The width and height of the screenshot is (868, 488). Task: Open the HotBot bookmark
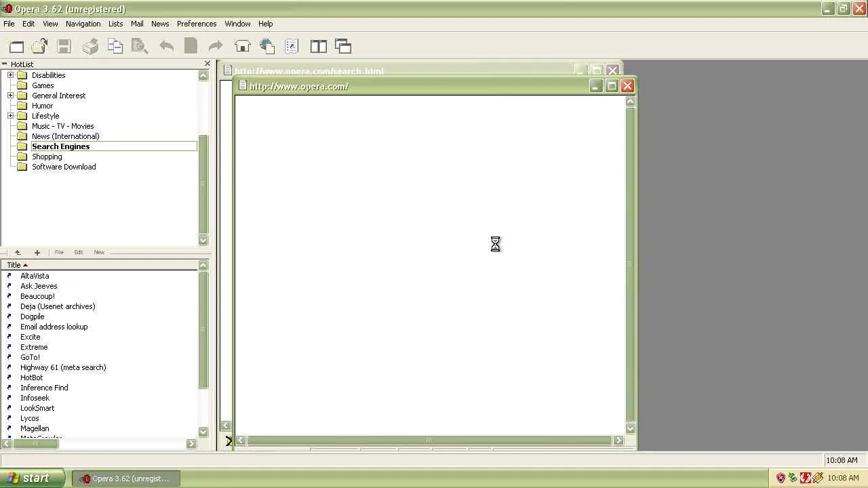[x=31, y=378]
